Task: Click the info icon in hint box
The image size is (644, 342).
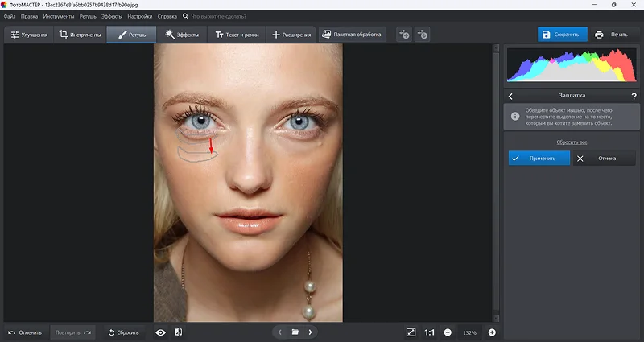Action: coord(515,117)
